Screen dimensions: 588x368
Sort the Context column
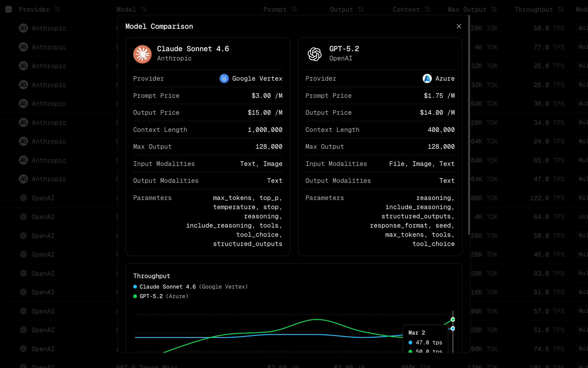point(428,10)
